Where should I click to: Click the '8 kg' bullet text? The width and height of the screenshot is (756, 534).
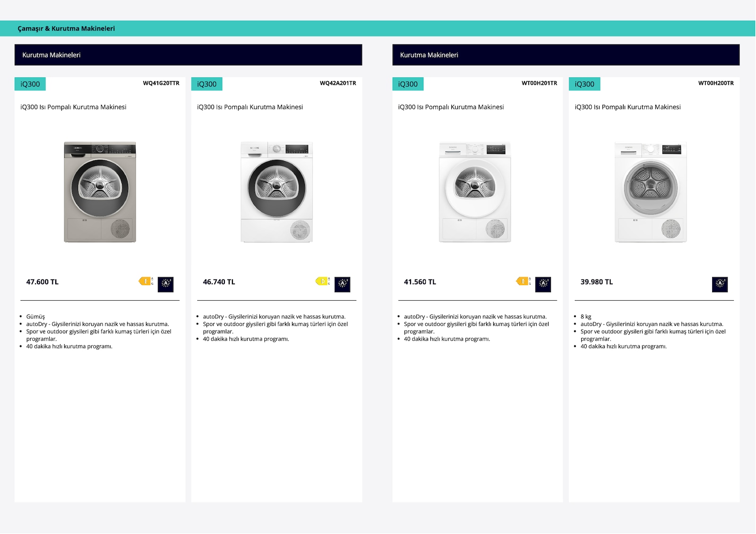click(x=586, y=317)
